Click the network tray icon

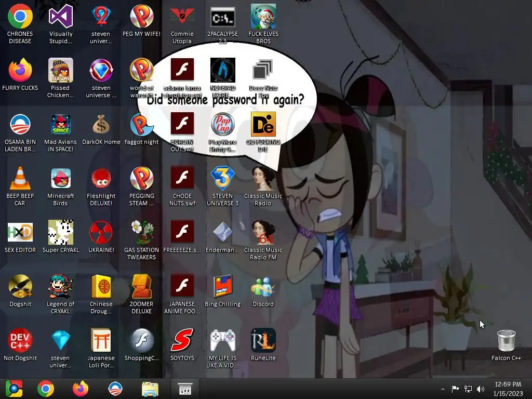[468, 389]
